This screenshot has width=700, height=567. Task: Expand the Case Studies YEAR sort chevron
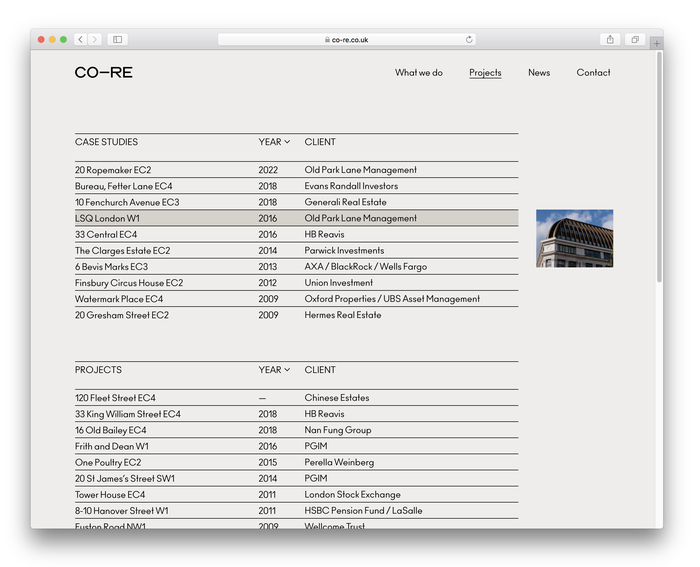click(287, 142)
